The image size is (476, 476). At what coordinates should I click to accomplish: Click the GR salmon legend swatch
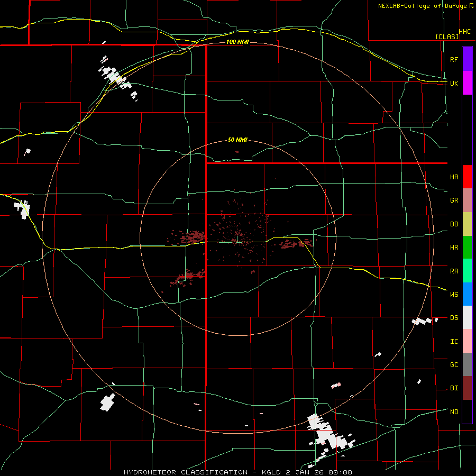click(x=467, y=200)
